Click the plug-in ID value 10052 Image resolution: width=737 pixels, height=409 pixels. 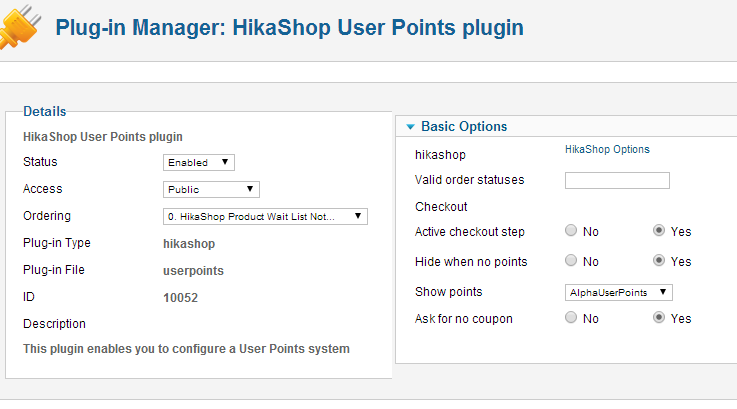(180, 297)
